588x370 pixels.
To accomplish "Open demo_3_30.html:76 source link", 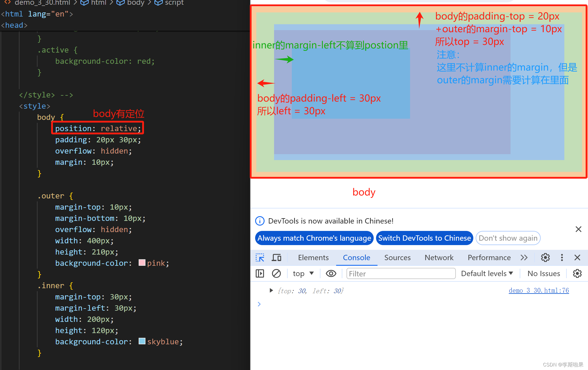I will coord(539,291).
